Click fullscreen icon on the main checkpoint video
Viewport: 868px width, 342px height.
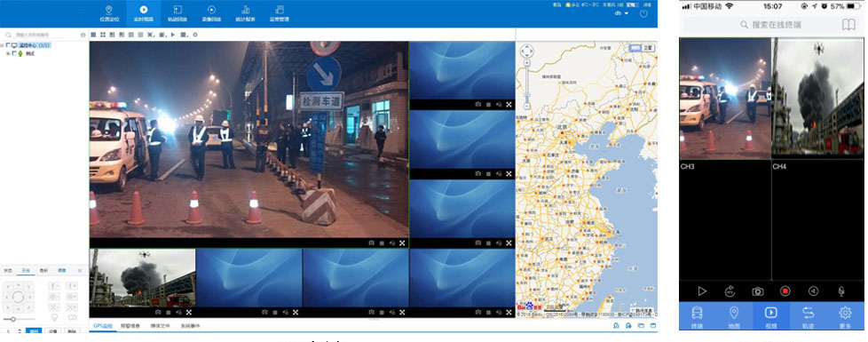point(402,243)
